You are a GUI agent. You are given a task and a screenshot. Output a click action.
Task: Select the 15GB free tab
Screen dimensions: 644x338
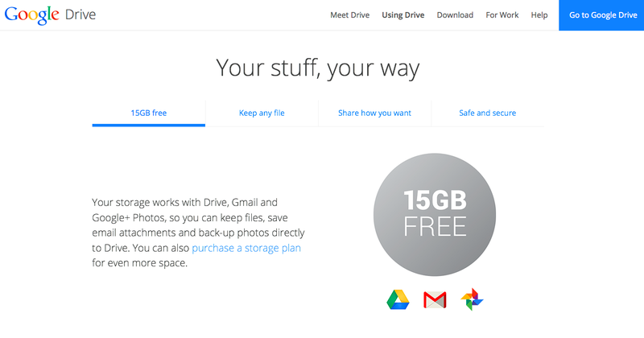149,113
